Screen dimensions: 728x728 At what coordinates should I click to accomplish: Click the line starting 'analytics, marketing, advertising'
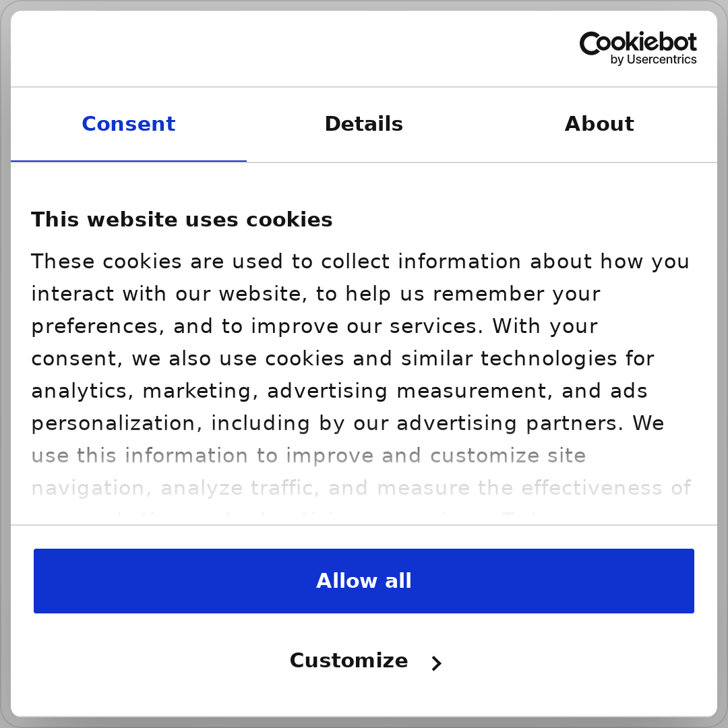pyautogui.click(x=339, y=392)
